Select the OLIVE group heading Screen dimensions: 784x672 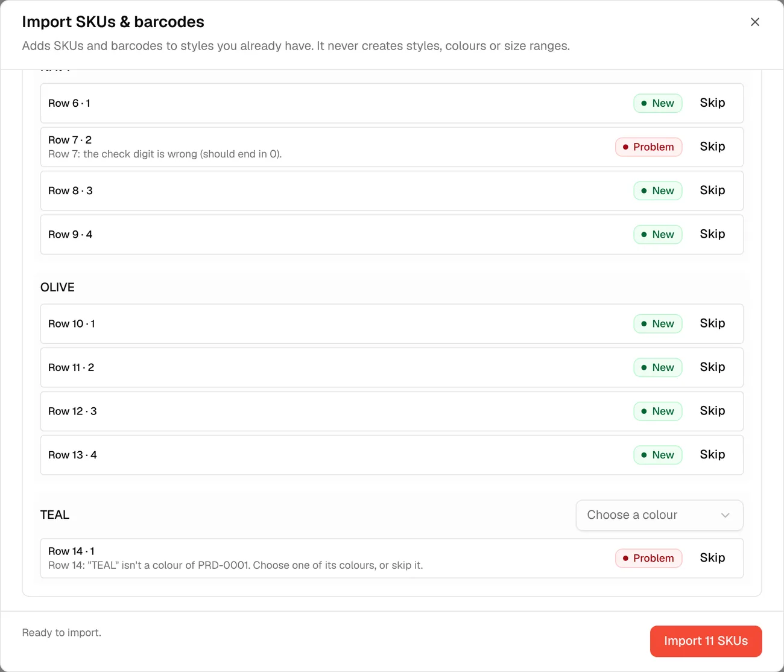pyautogui.click(x=57, y=287)
